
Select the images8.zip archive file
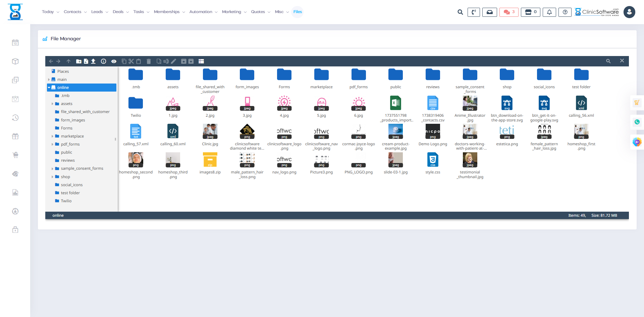click(x=210, y=163)
